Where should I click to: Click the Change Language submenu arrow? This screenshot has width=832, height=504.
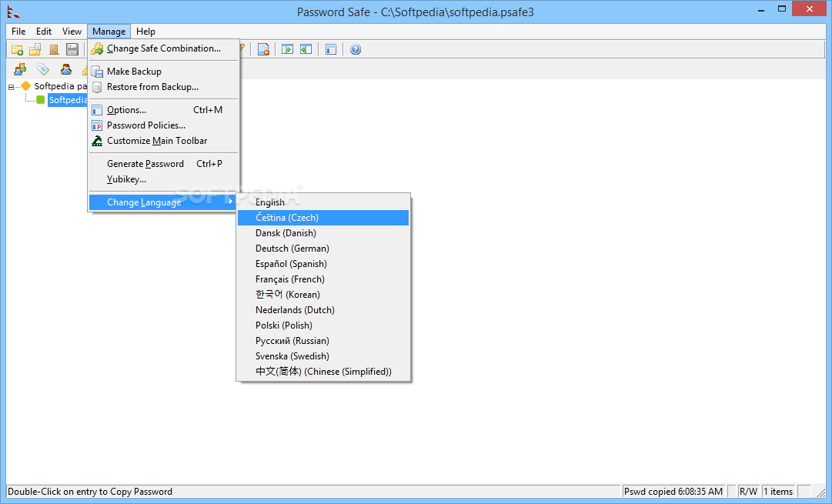pyautogui.click(x=231, y=202)
